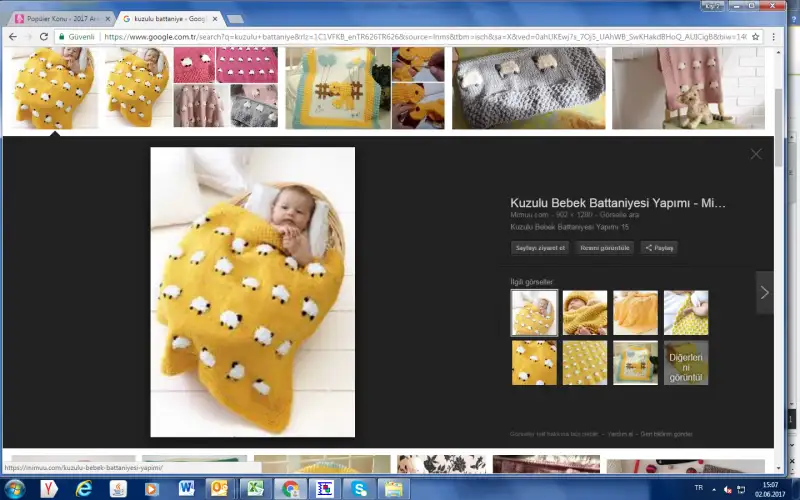
Task: Open the Kuzulu Bebek Battaniyesi Yapımı title link
Action: [617, 203]
